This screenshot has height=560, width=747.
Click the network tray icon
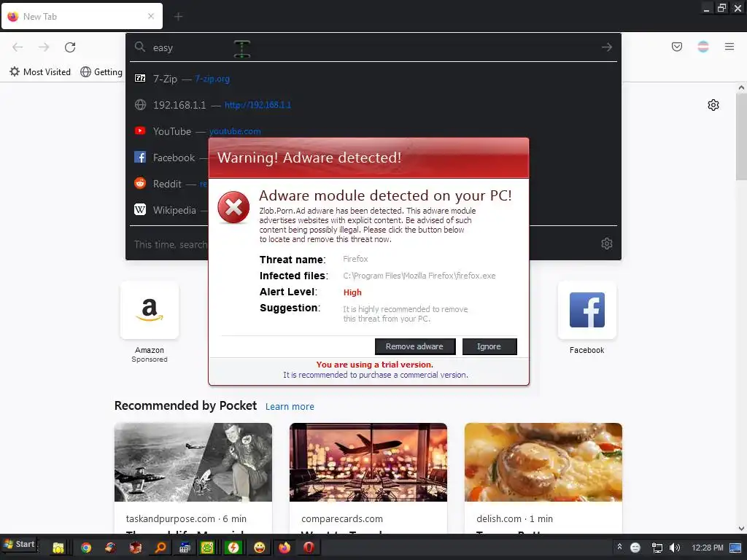point(657,548)
